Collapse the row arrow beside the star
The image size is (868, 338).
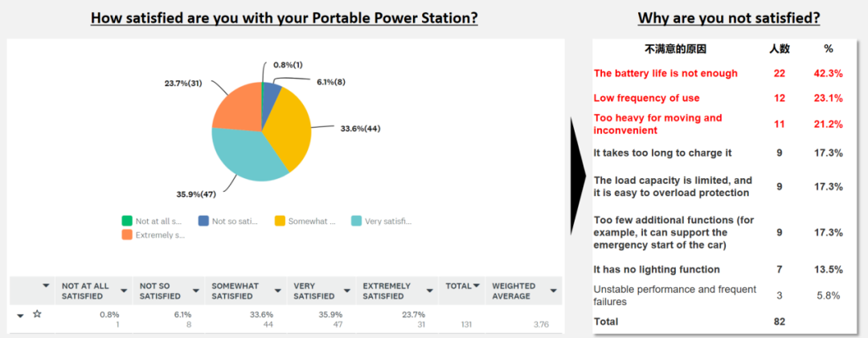coord(20,316)
